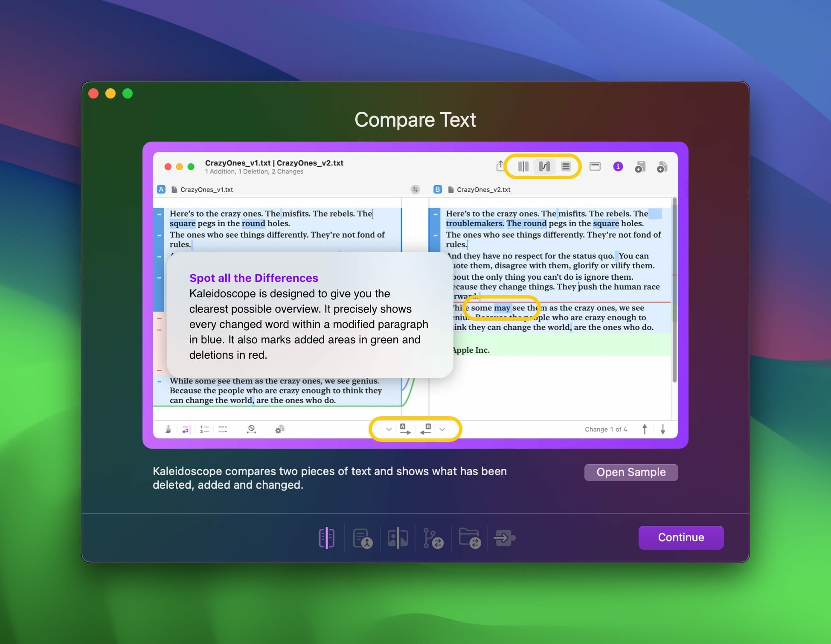The image size is (831, 644).
Task: Click the Open Sample button
Action: pyautogui.click(x=631, y=472)
